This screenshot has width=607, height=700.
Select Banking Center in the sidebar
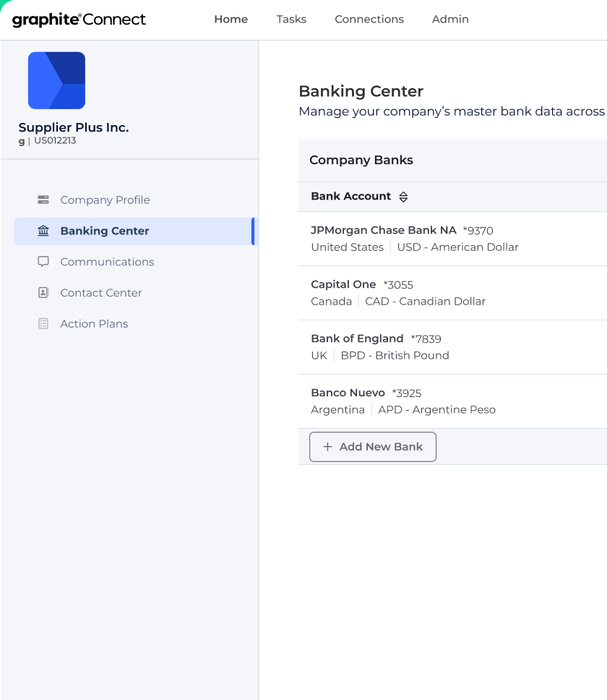[x=134, y=231]
